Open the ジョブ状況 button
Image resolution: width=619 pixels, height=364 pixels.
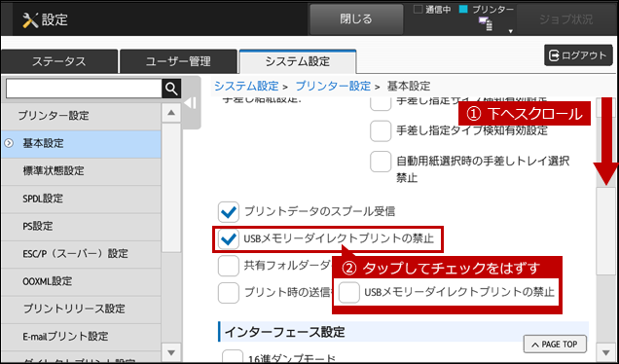pyautogui.click(x=565, y=19)
